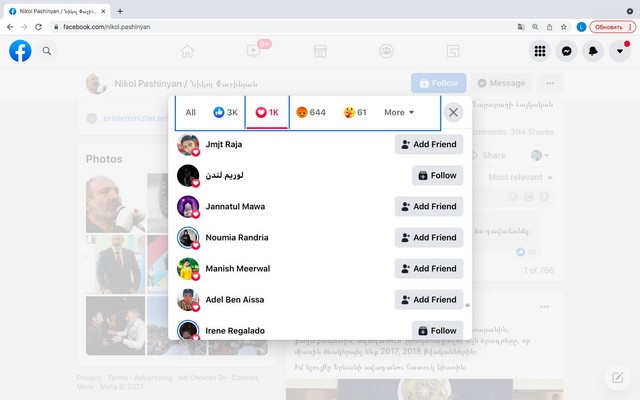This screenshot has width=640, height=400.
Task: Open the Chrome profile avatar L
Action: (x=581, y=27)
